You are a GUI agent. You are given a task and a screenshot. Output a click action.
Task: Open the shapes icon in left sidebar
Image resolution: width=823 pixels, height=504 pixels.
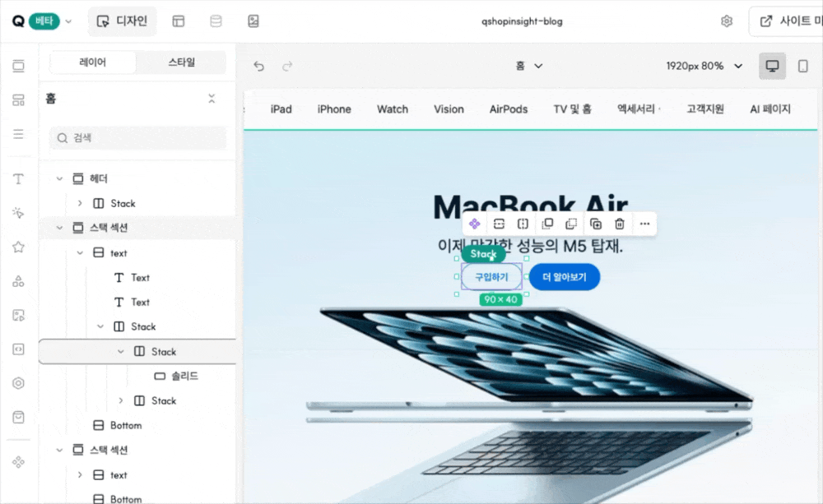(x=18, y=281)
